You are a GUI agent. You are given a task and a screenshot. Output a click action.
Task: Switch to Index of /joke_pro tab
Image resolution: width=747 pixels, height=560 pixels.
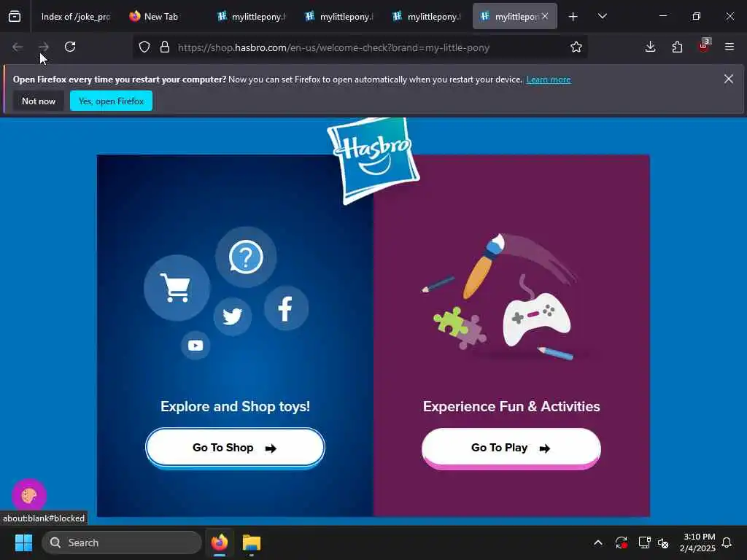point(75,17)
